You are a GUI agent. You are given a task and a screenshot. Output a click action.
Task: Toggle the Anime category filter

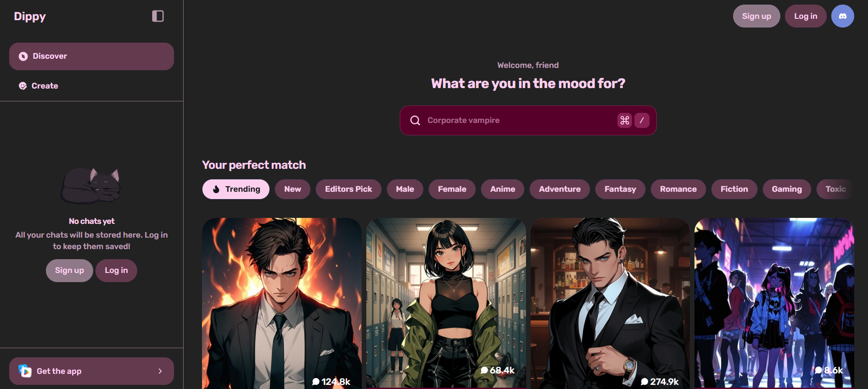coord(503,189)
